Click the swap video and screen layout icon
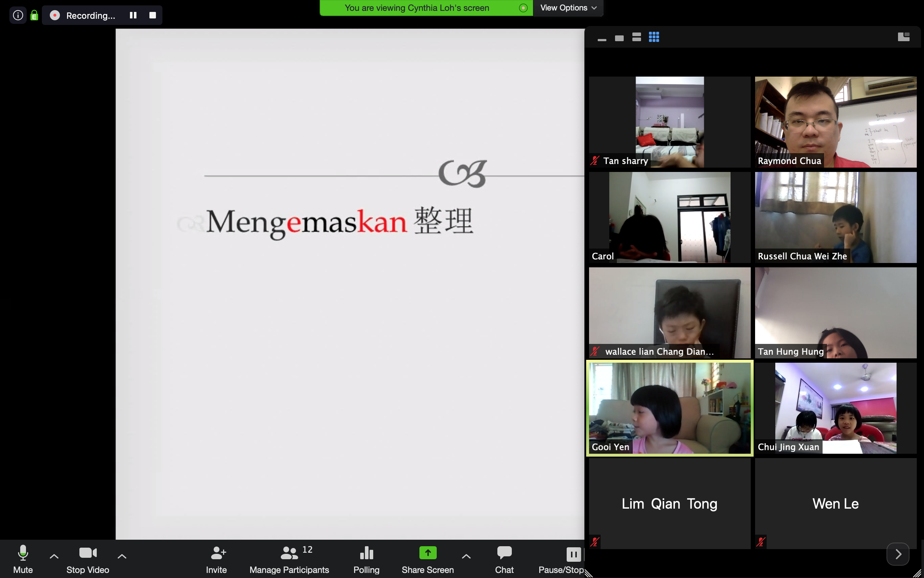The width and height of the screenshot is (924, 578). click(x=903, y=37)
